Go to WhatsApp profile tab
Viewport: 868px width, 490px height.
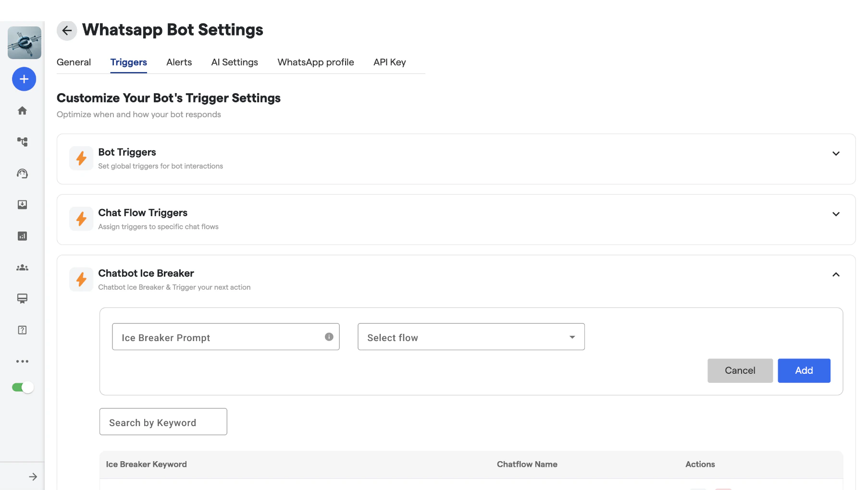coord(316,62)
